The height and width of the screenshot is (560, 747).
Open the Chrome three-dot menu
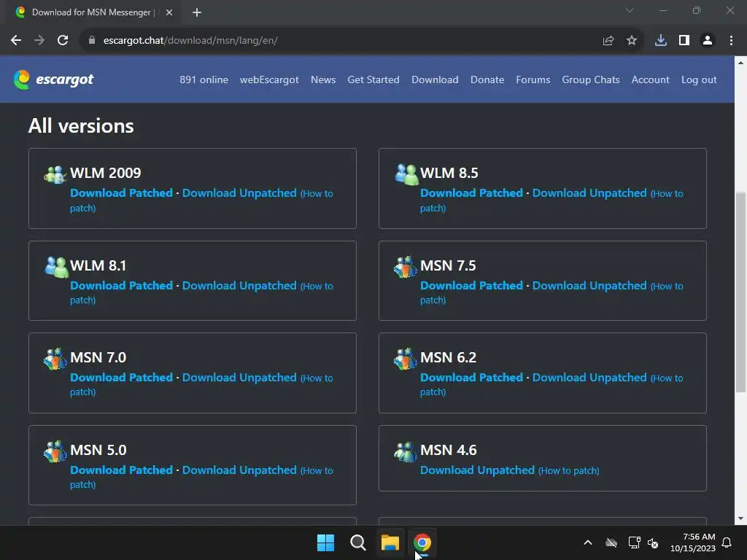click(x=731, y=41)
